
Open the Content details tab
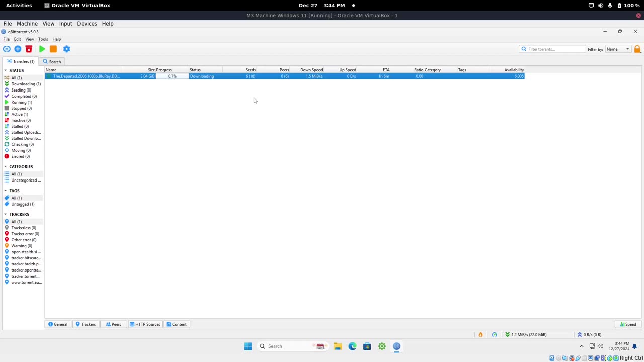[177, 324]
